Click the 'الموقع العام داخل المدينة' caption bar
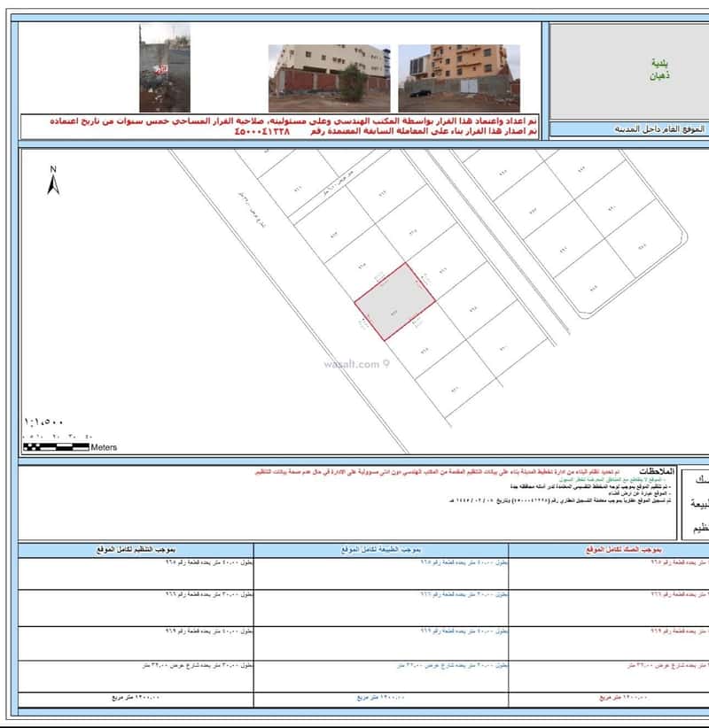 click(x=658, y=129)
